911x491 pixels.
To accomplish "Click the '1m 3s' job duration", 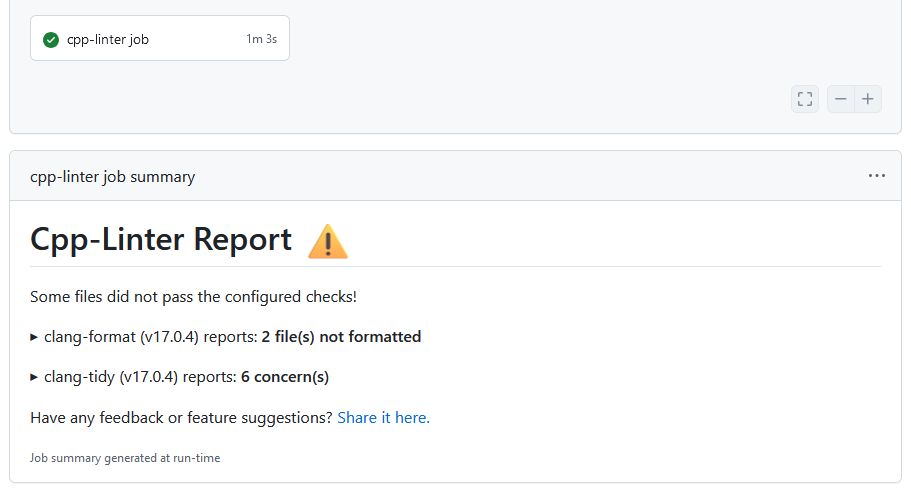I will tap(261, 39).
